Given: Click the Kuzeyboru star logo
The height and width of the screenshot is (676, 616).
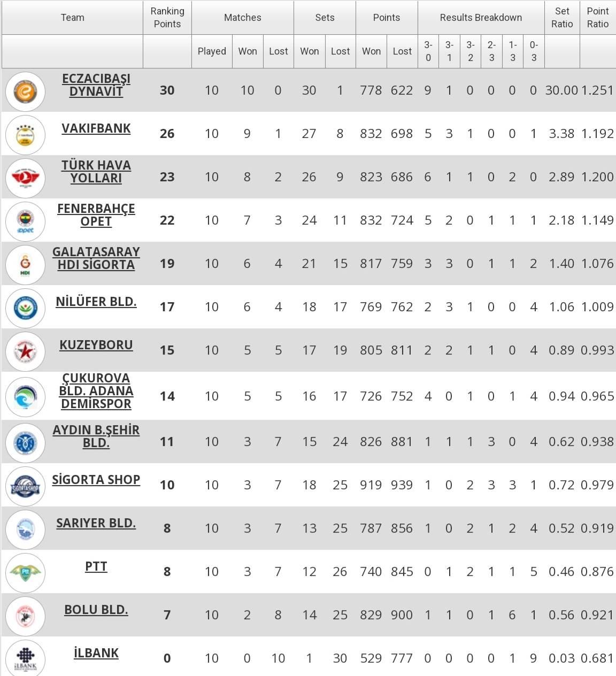Looking at the screenshot, I should (25, 351).
